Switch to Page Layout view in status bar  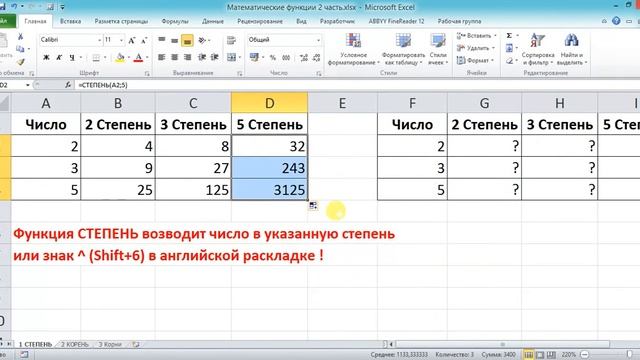pos(540,355)
